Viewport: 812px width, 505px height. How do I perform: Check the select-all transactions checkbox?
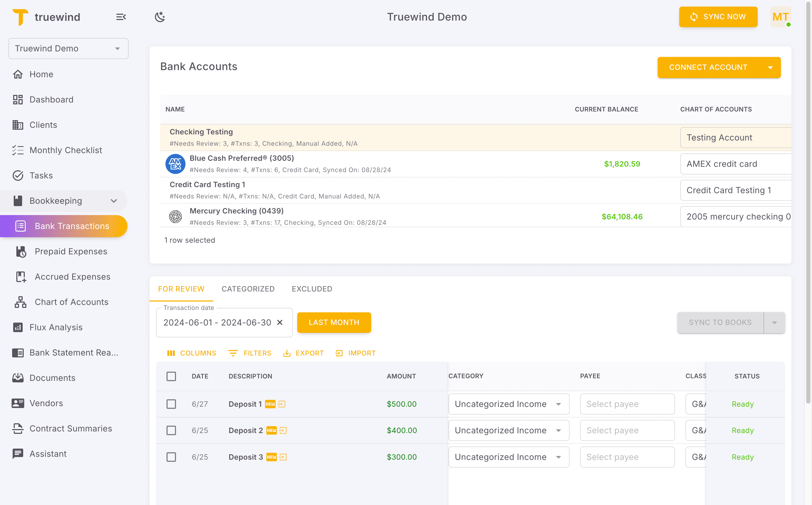coord(171,376)
